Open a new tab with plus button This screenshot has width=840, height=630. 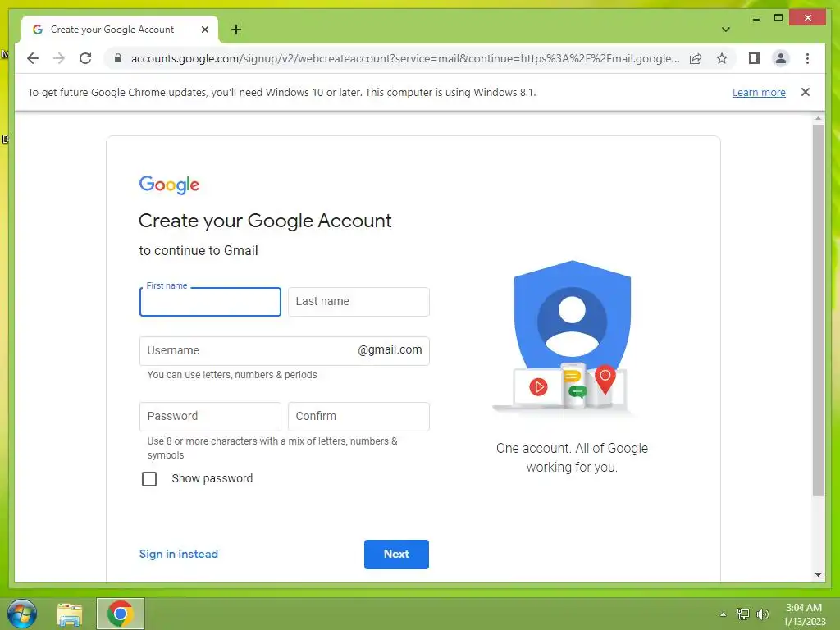(x=235, y=30)
